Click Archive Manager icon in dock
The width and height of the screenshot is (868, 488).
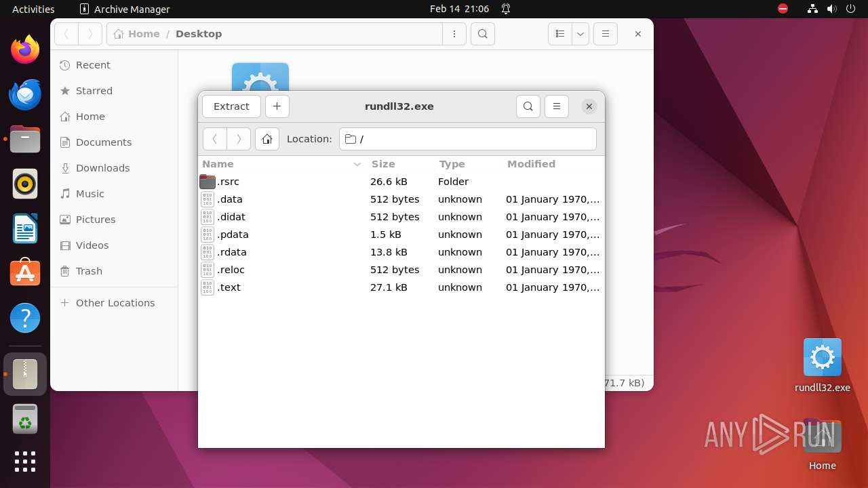coord(25,374)
